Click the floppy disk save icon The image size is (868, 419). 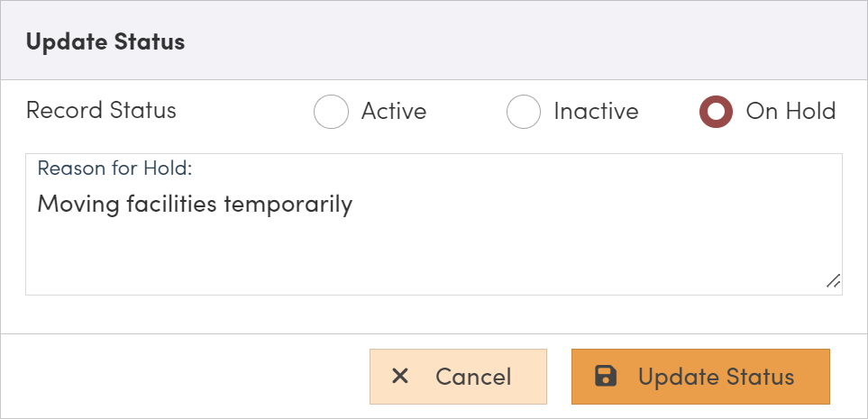[606, 376]
